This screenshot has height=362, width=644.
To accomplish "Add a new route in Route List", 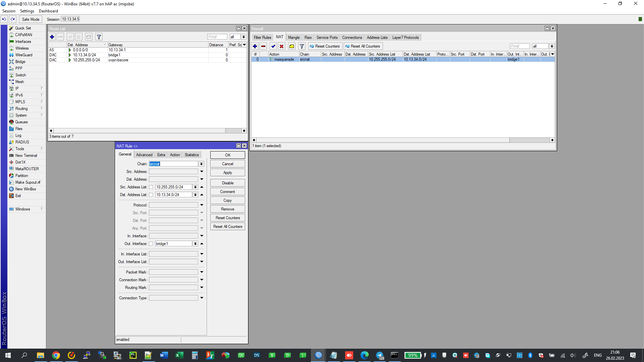I will (x=52, y=37).
